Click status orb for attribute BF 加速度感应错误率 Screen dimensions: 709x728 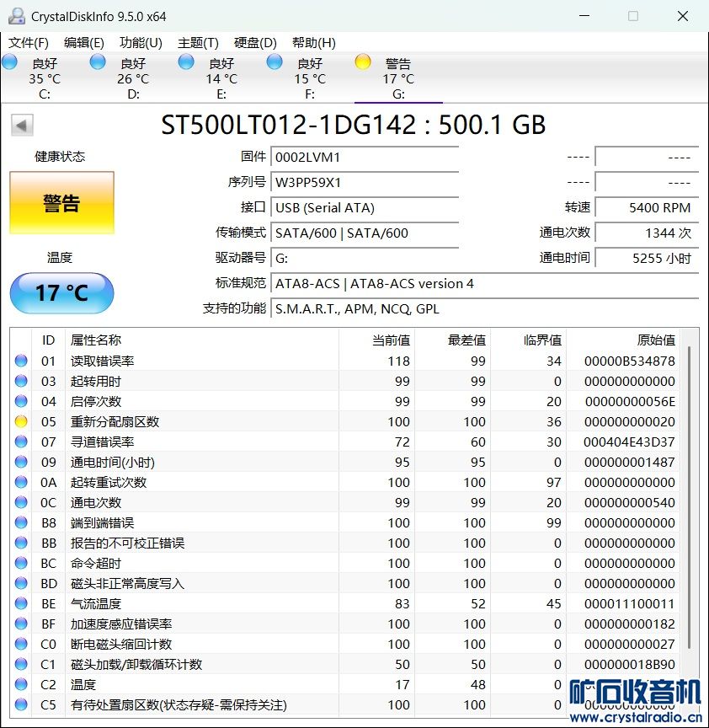(21, 624)
